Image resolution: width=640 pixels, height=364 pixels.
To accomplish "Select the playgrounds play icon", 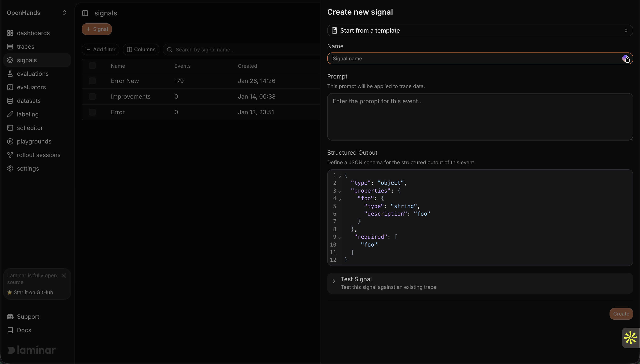I will [x=10, y=141].
